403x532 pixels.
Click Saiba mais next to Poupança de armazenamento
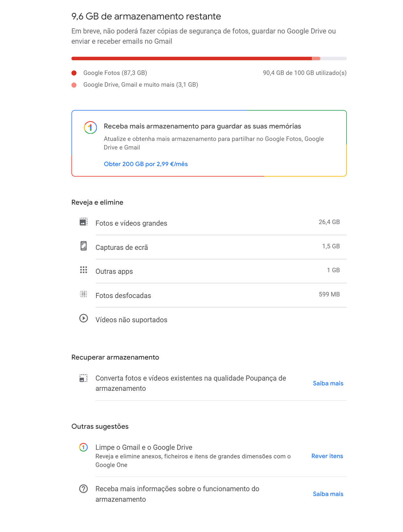click(x=328, y=383)
